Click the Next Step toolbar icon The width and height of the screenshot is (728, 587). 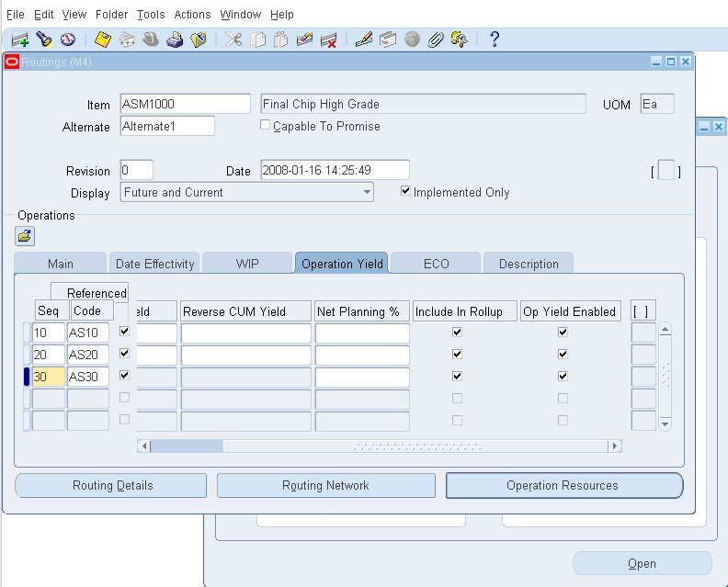coord(127,40)
